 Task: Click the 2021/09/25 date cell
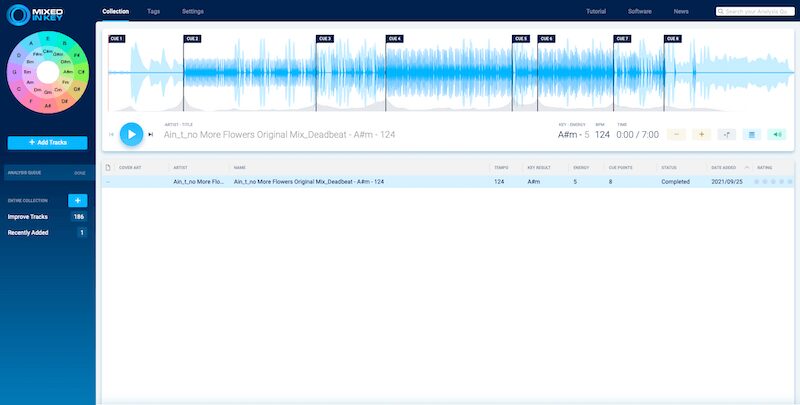tap(727, 182)
